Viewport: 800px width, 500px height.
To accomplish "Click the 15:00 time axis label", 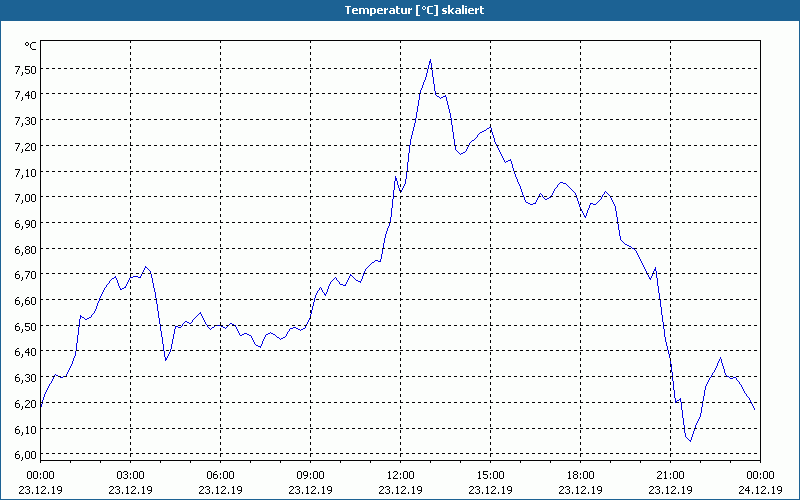I will click(x=491, y=476).
